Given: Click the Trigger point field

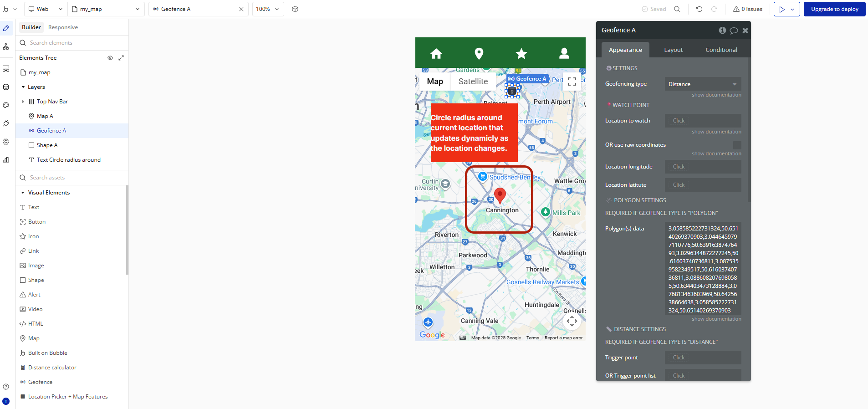Looking at the screenshot, I should (703, 358).
